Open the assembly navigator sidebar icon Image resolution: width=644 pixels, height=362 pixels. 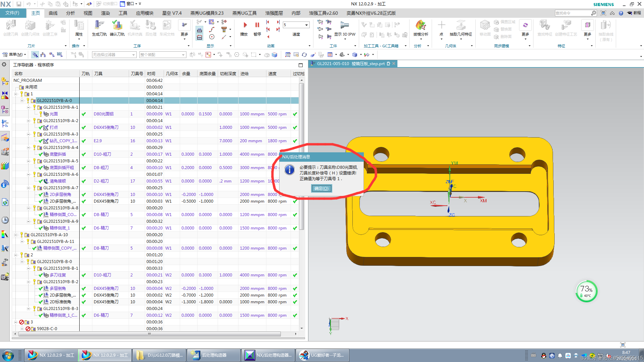(x=5, y=81)
